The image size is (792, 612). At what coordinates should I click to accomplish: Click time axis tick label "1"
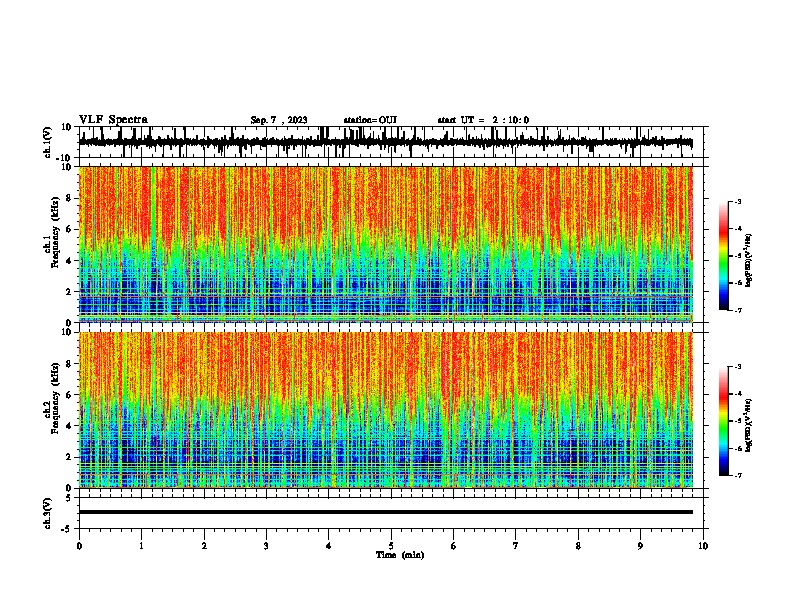click(141, 546)
